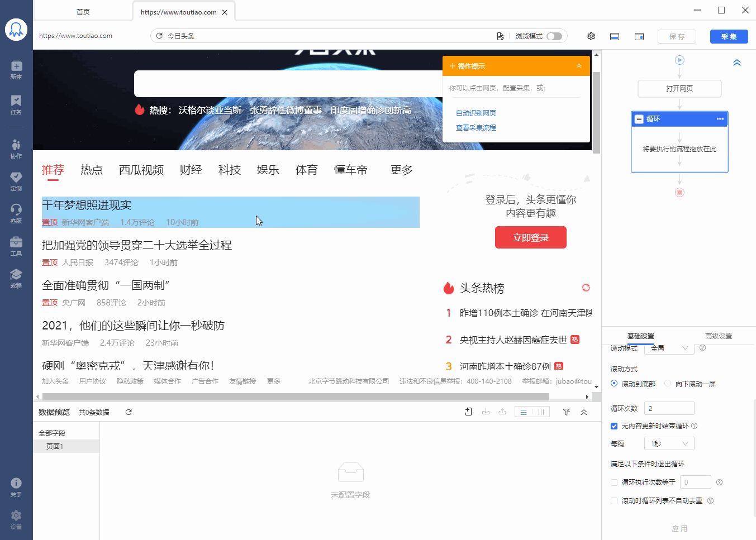756x540 pixels.
Task: Open the 设置 (Settings) sidebar icon
Action: pyautogui.click(x=16, y=519)
